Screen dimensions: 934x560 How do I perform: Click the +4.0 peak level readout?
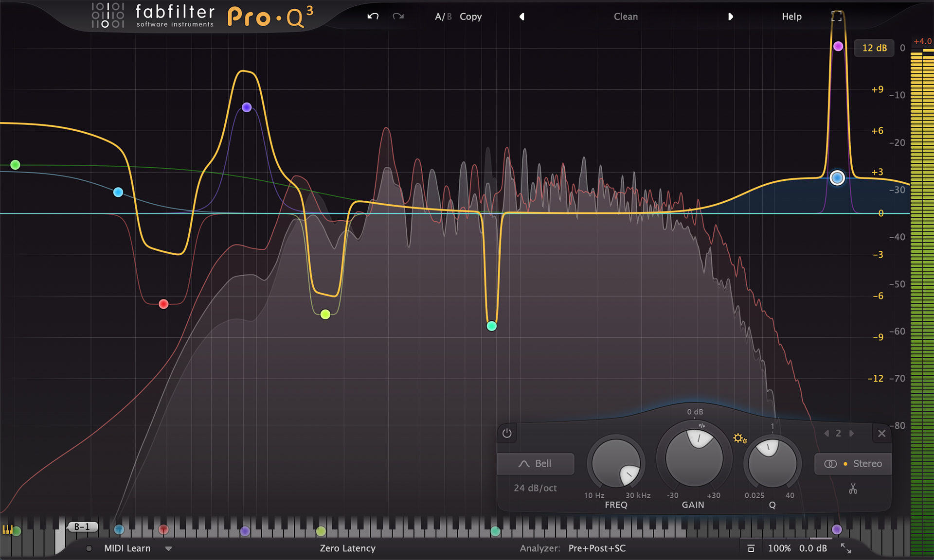922,41
